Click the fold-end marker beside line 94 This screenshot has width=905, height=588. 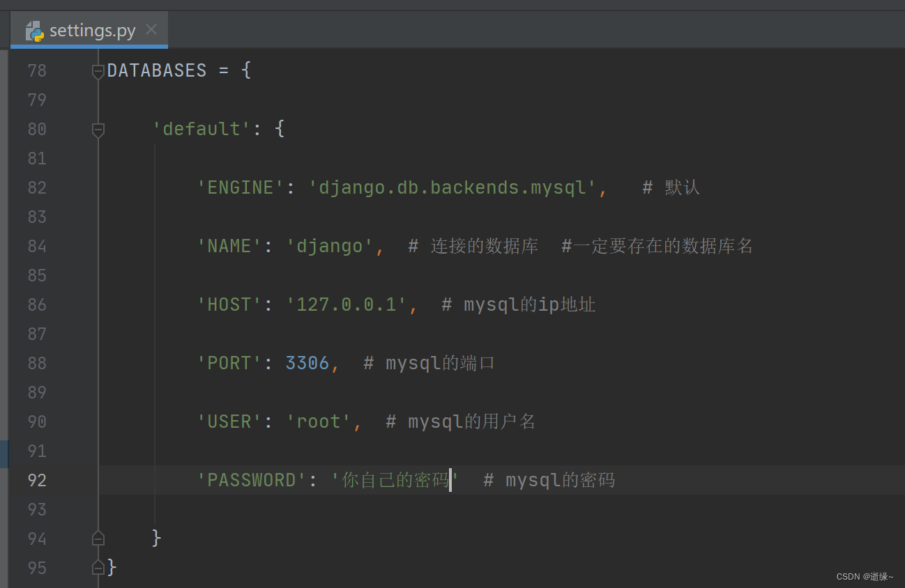point(98,537)
